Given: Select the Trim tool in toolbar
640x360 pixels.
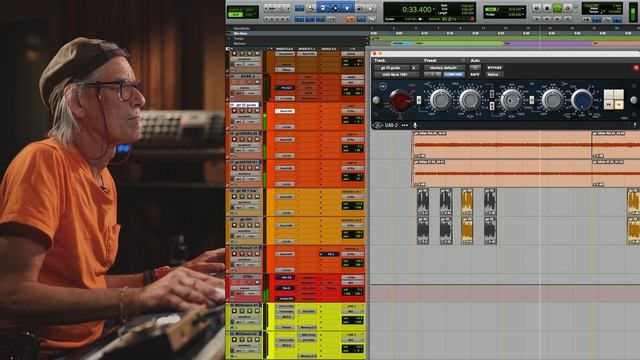Looking at the screenshot, I should coord(322,8).
